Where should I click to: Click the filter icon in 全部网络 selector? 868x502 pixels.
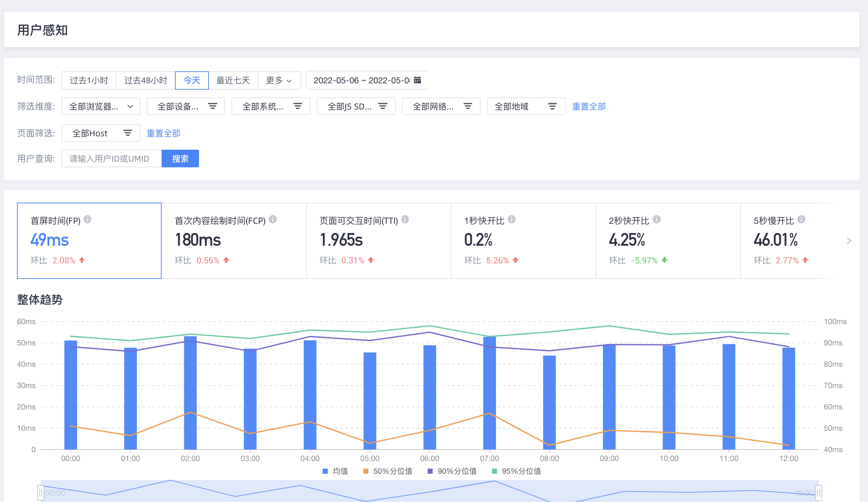[468, 106]
